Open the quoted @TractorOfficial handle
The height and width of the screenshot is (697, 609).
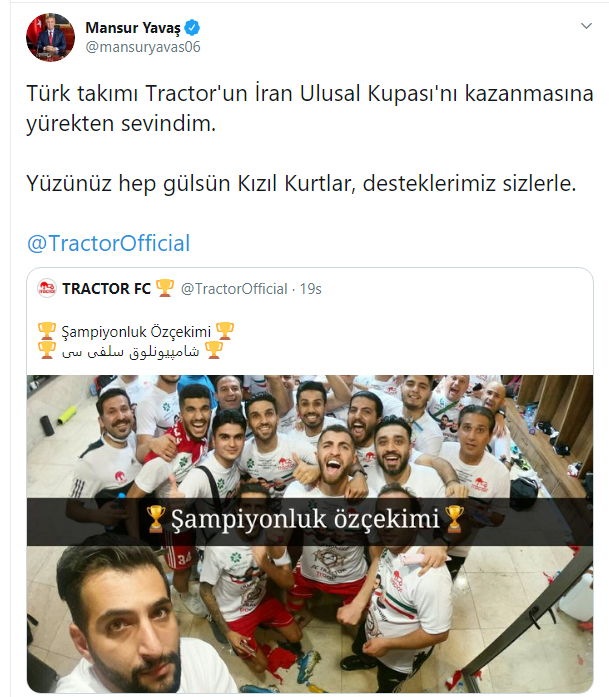click(234, 289)
